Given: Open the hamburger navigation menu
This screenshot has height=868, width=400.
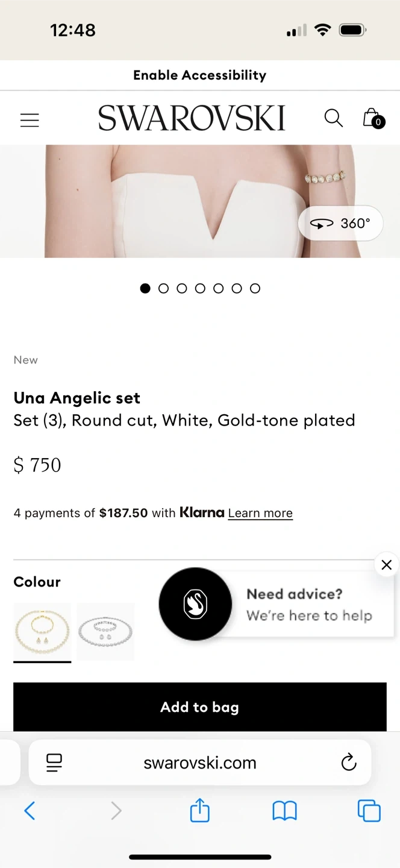Looking at the screenshot, I should coord(30,120).
